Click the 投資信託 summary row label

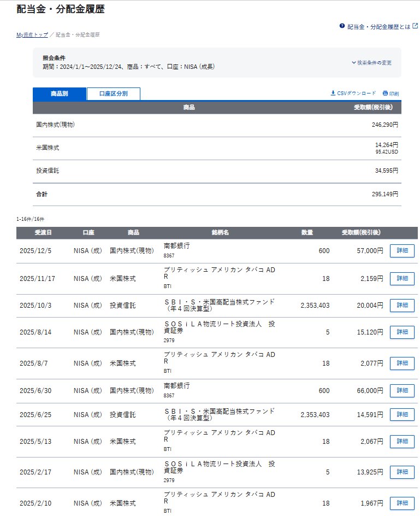pyautogui.click(x=48, y=171)
